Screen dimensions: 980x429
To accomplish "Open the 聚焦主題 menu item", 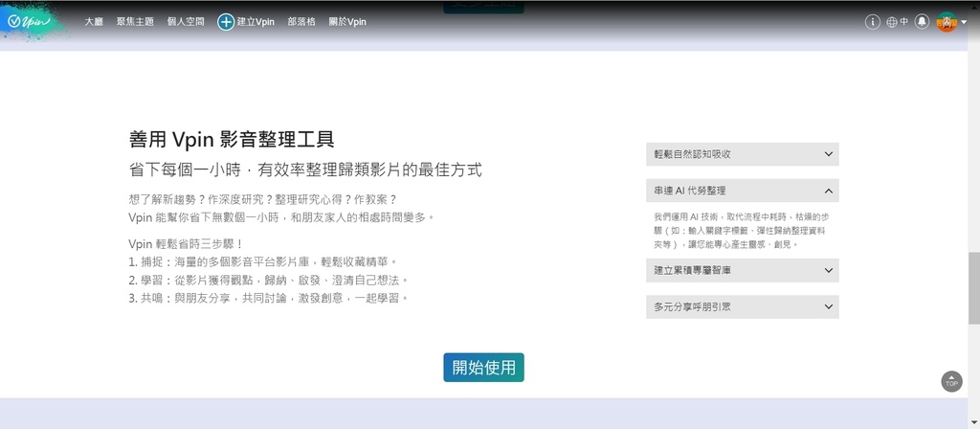I will click(135, 22).
